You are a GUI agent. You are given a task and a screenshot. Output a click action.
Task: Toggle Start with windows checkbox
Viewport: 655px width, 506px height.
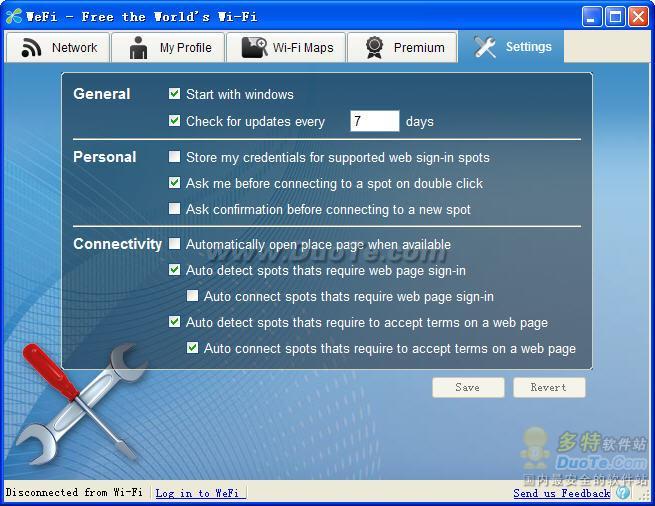[x=175, y=94]
